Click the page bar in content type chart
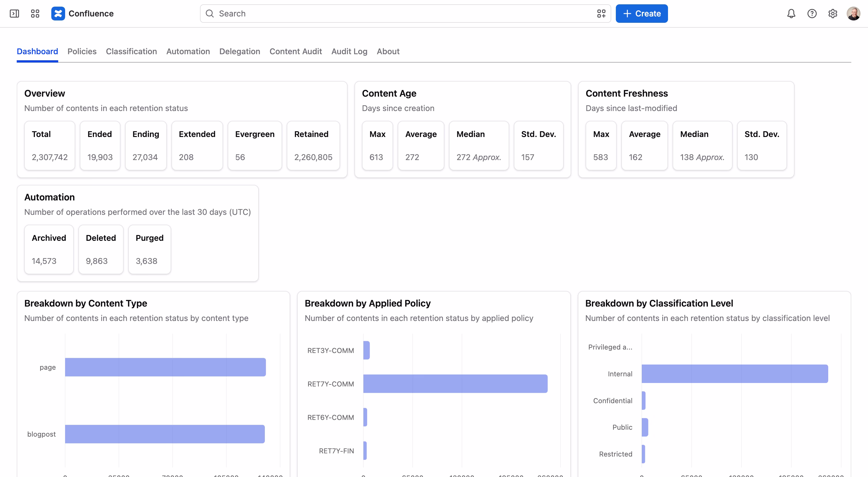The image size is (868, 477). (165, 367)
